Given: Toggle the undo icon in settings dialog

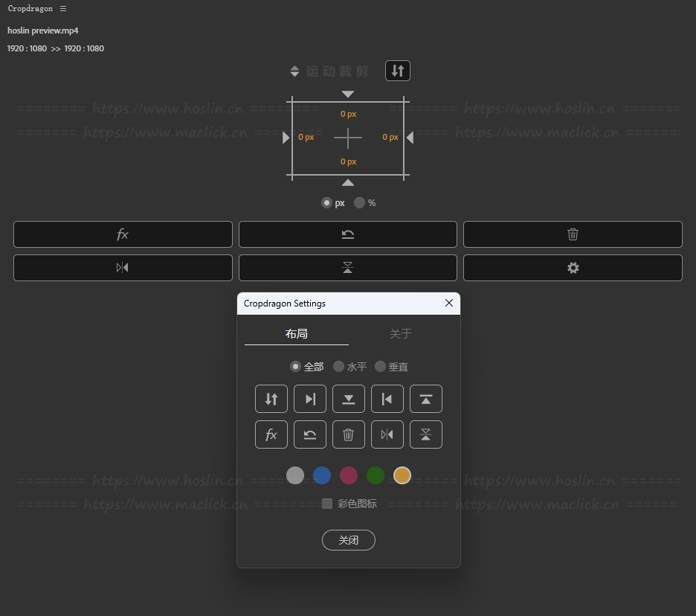Looking at the screenshot, I should tap(310, 434).
